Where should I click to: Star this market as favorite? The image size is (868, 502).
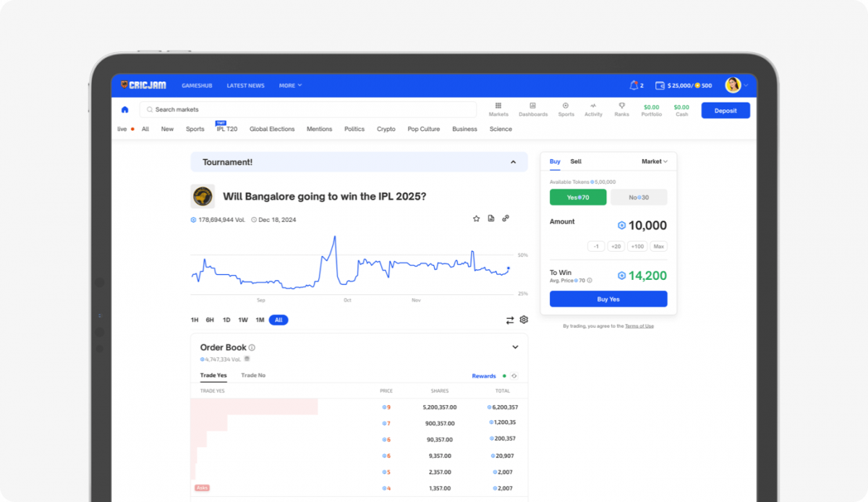point(476,218)
